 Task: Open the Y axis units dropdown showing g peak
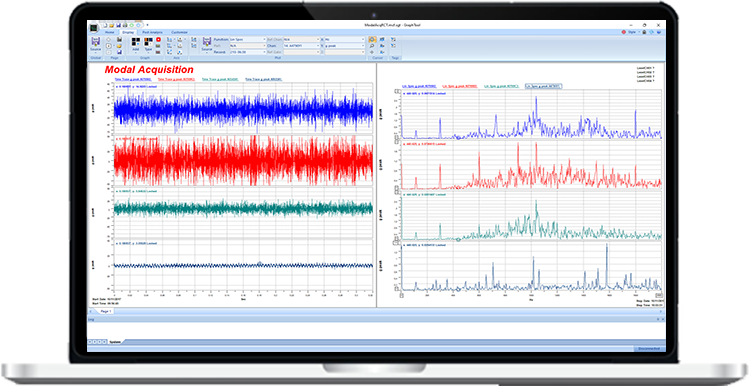click(x=344, y=45)
